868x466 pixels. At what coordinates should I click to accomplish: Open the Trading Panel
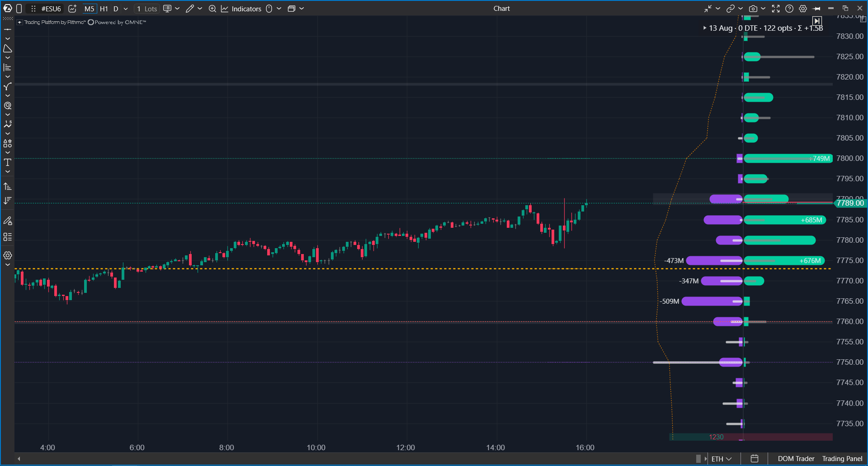(x=842, y=459)
